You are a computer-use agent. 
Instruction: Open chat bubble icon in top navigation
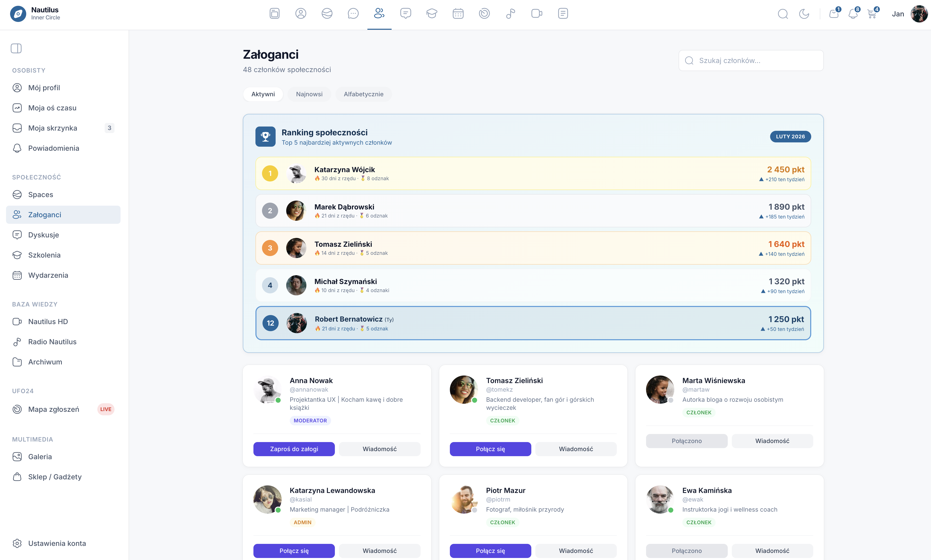point(353,14)
